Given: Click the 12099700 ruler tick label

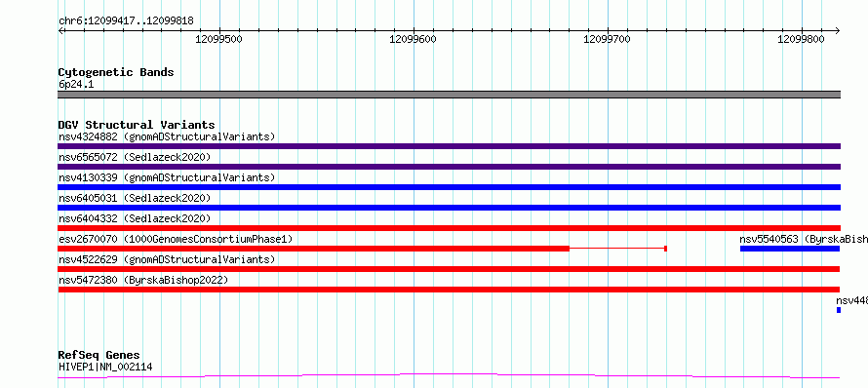Looking at the screenshot, I should [x=608, y=39].
